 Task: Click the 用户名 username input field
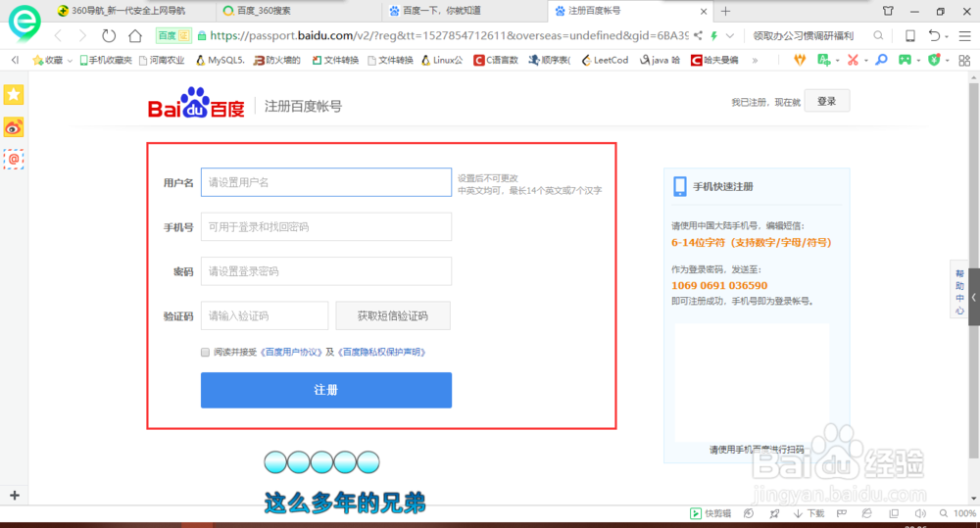326,182
